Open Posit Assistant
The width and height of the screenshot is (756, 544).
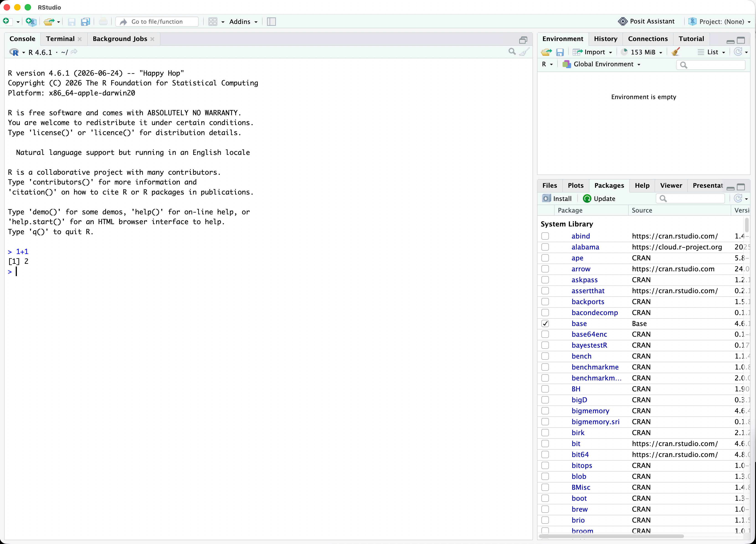tap(646, 21)
